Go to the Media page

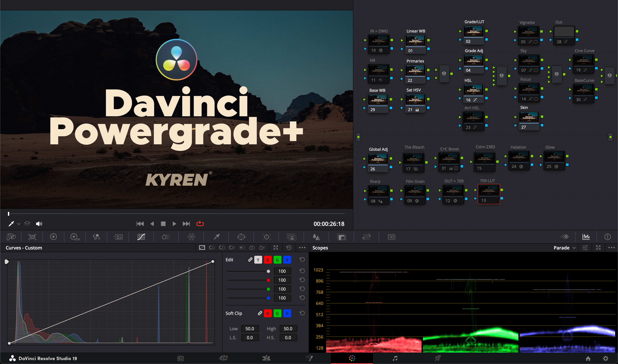(180, 358)
